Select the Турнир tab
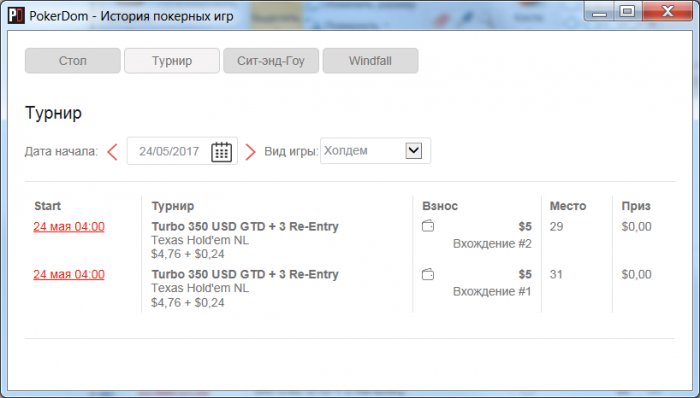700x398 pixels. (172, 61)
